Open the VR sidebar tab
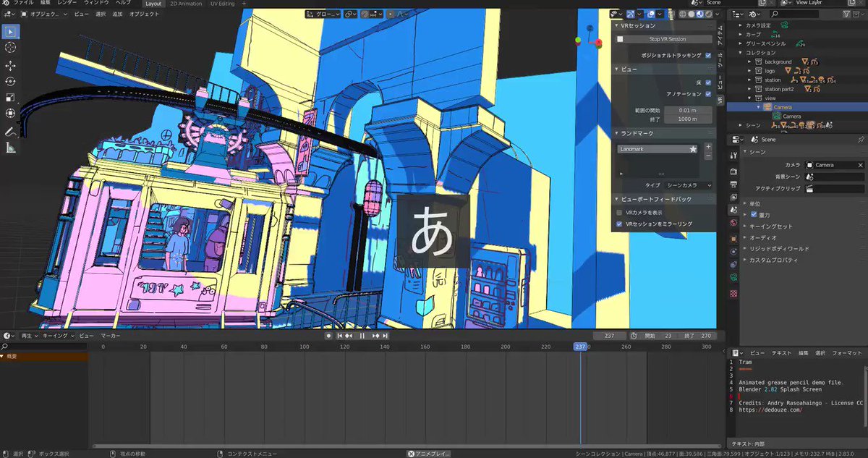This screenshot has width=868, height=458. pyautogui.click(x=720, y=101)
